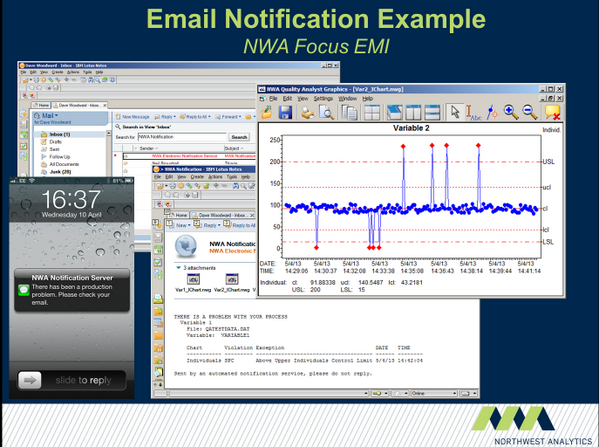Switch to Home tab in Inbox window
599x447 pixels.
click(x=41, y=105)
